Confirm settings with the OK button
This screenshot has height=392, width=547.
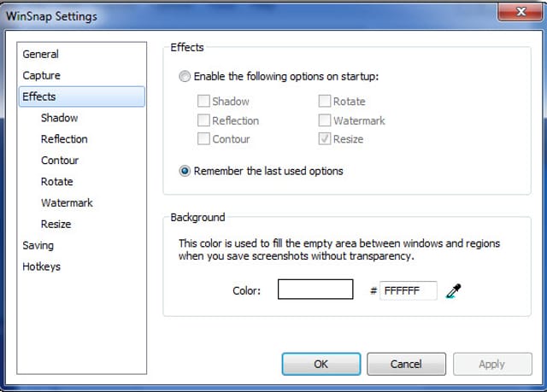click(321, 364)
